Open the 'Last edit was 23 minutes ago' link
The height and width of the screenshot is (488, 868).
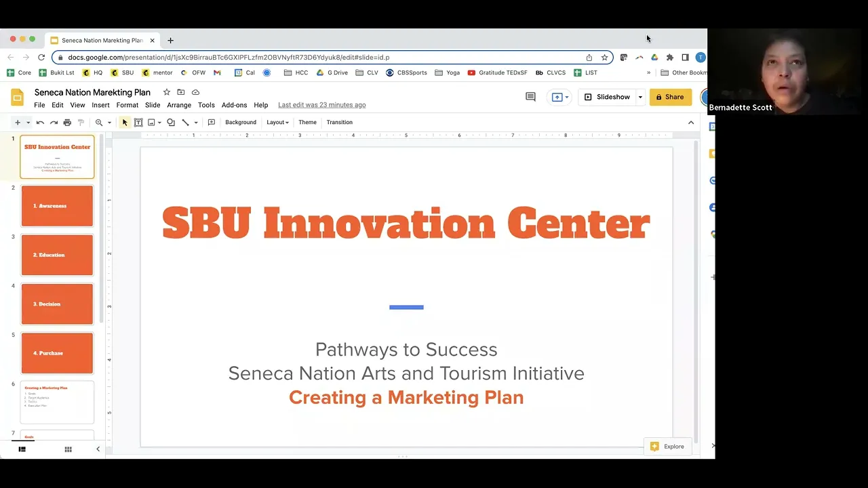(321, 105)
